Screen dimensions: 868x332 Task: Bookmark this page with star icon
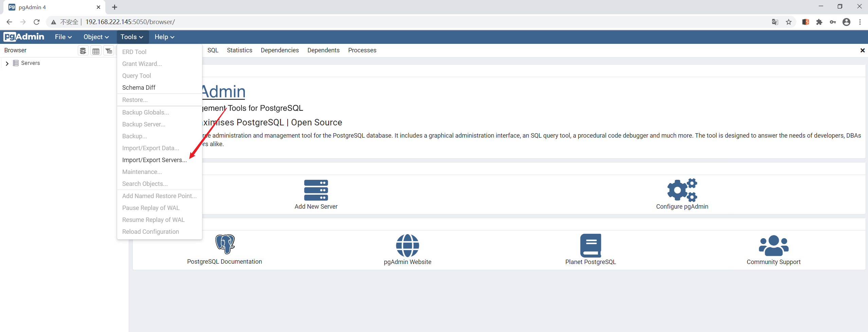(789, 22)
